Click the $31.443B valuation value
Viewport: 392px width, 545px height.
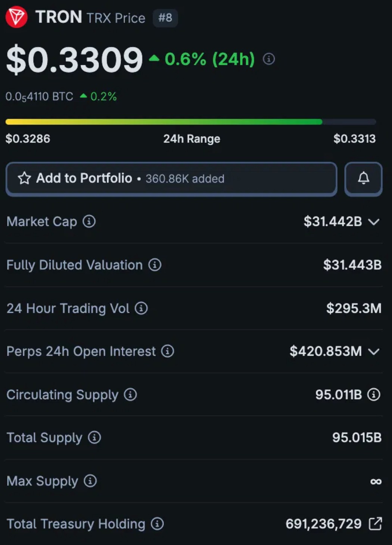tap(352, 265)
